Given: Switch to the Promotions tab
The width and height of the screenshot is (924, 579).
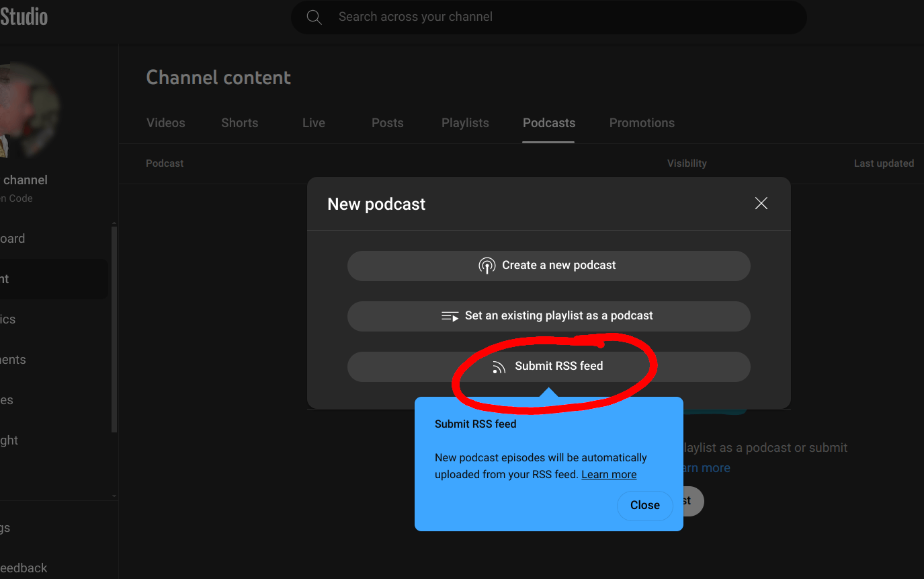Looking at the screenshot, I should coord(642,123).
